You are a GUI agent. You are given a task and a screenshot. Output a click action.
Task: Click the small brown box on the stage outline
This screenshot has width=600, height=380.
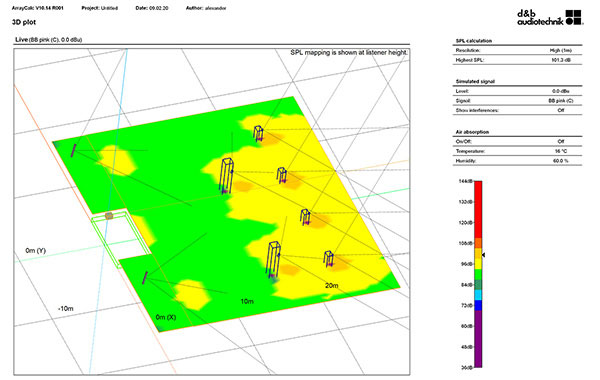pyautogui.click(x=109, y=216)
